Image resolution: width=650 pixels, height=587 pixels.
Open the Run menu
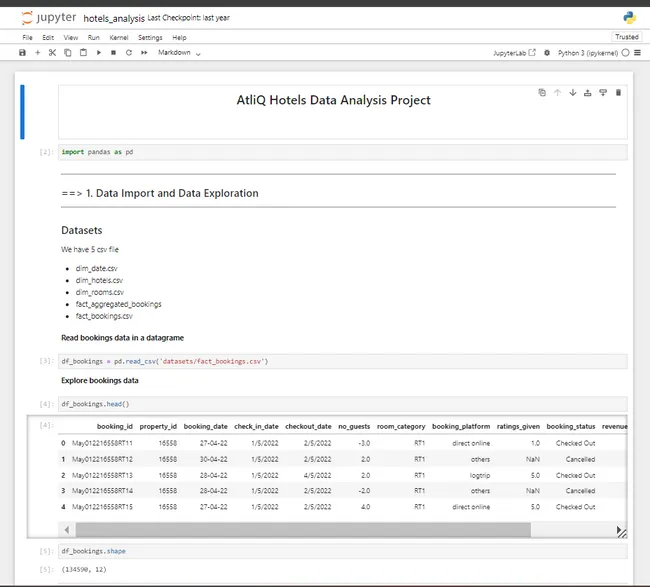pyautogui.click(x=94, y=37)
